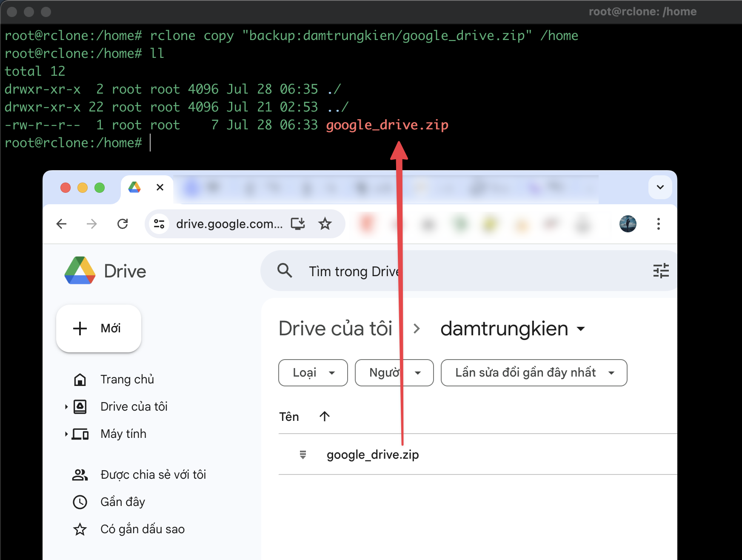Expand the 'Drive của tôi' tree arrow
This screenshot has height=560, width=742.
(x=66, y=407)
